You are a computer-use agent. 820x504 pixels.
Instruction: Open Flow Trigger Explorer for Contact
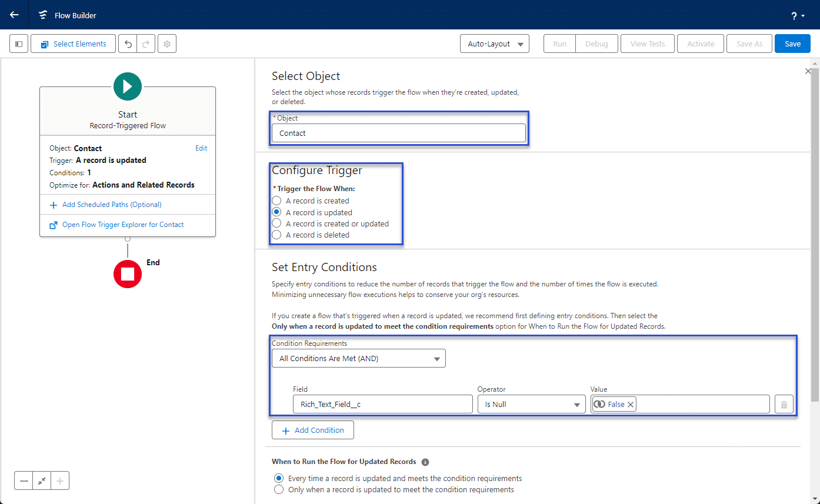click(122, 225)
